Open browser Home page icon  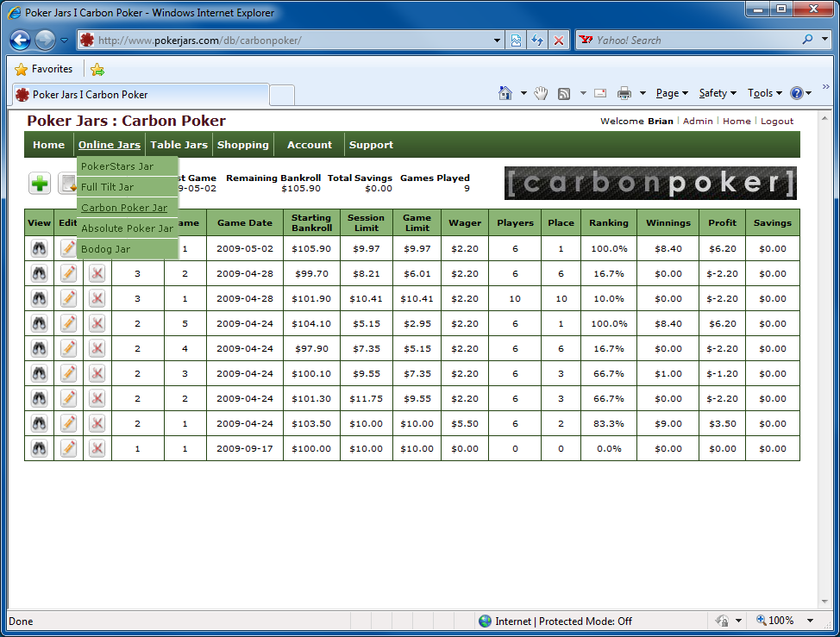click(x=505, y=93)
